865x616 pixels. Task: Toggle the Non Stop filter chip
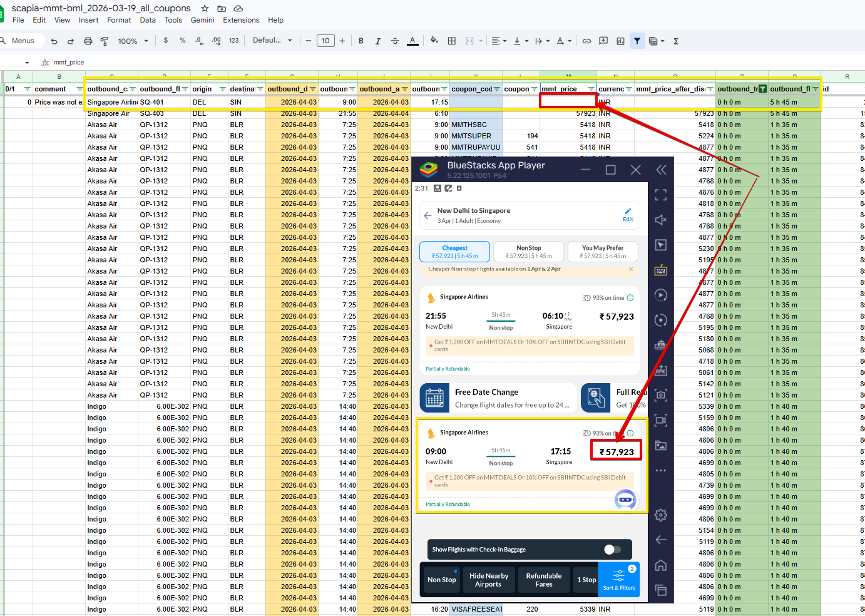coord(441,580)
